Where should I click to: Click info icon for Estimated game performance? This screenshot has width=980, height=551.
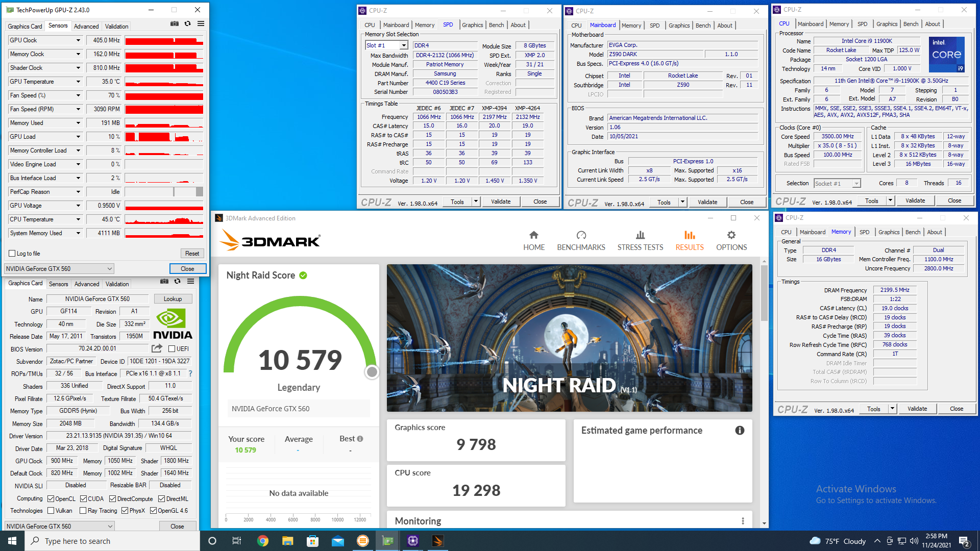(x=740, y=431)
